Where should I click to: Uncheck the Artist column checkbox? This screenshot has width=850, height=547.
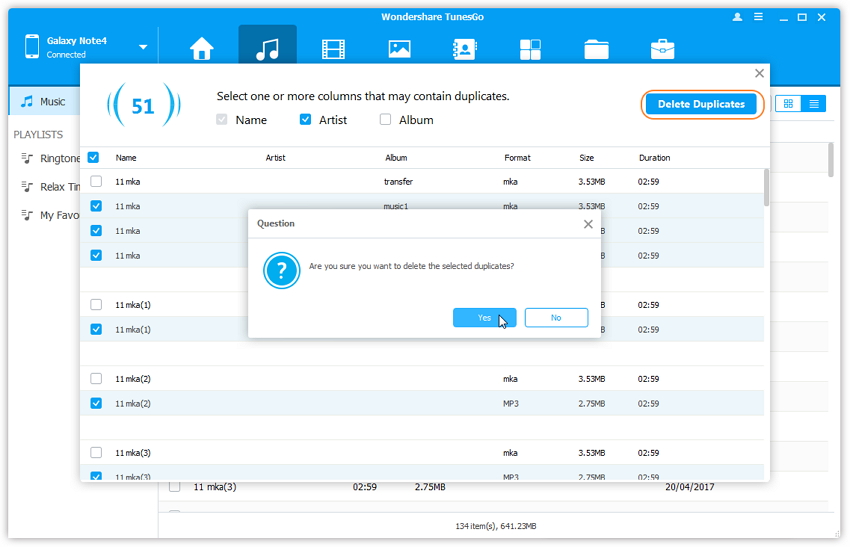coord(306,120)
